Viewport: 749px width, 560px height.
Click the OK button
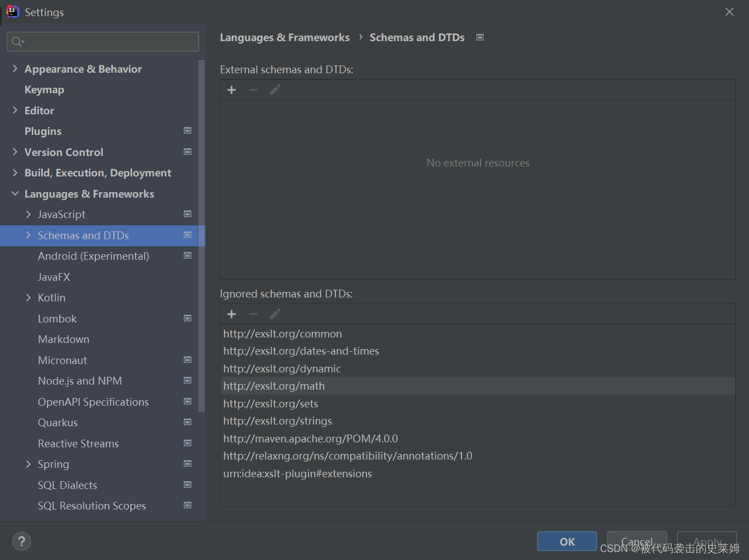click(x=567, y=541)
